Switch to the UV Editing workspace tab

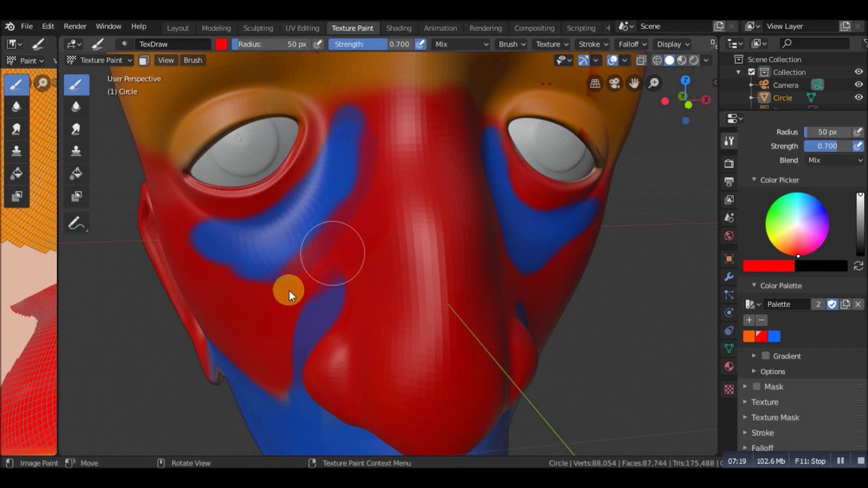pyautogui.click(x=302, y=28)
